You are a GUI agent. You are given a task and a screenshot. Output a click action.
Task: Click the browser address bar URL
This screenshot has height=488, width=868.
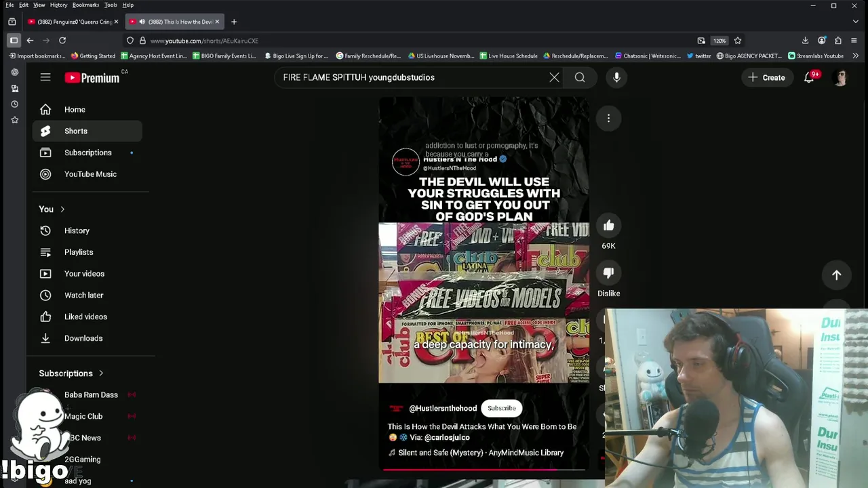204,41
